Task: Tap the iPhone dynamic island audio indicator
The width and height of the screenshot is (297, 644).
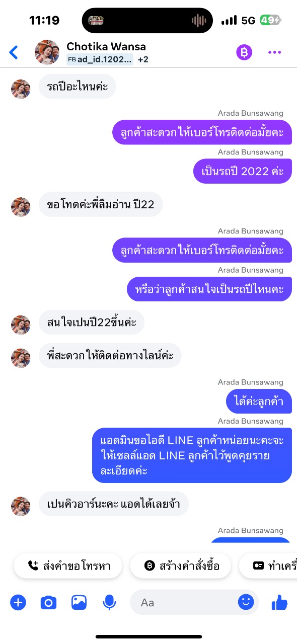Action: coord(199,21)
